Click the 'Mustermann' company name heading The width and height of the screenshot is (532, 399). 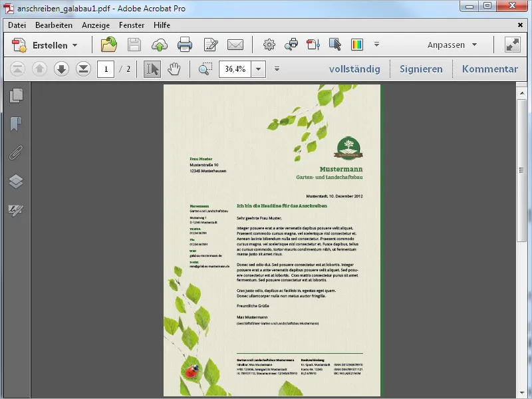coord(341,169)
